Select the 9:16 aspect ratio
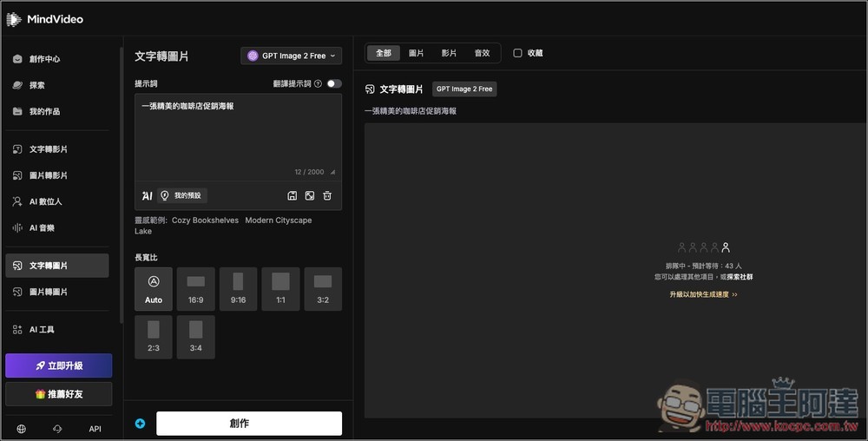 coord(238,289)
